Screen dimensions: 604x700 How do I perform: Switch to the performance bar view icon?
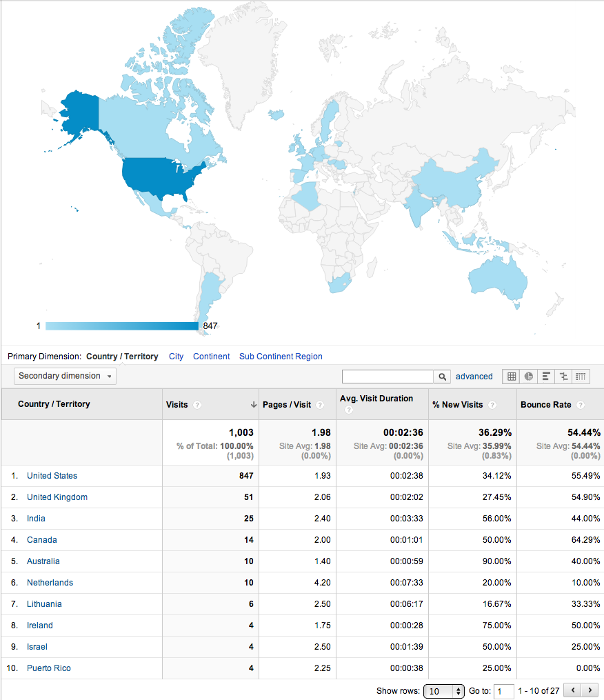click(x=546, y=377)
